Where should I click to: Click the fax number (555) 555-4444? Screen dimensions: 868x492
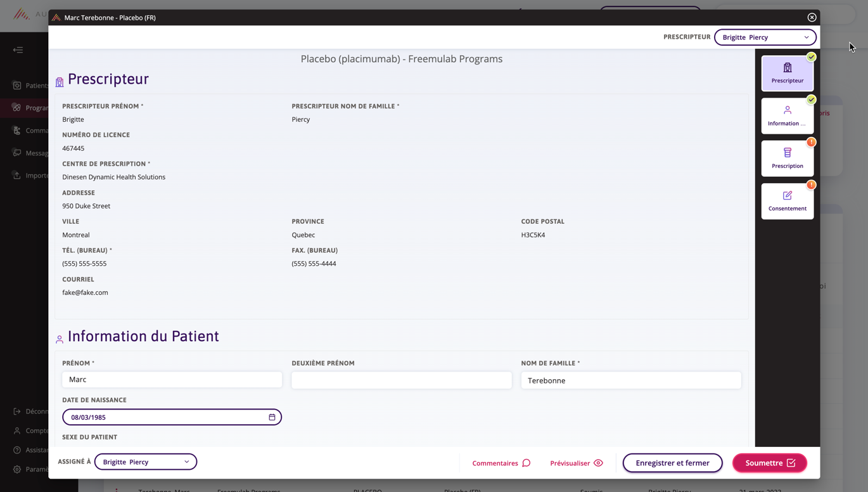[x=314, y=264]
